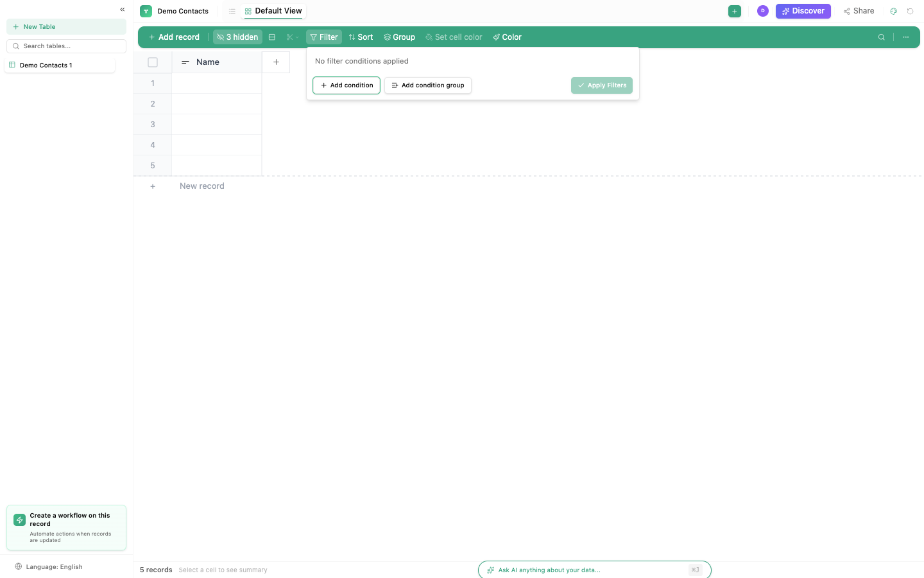
Task: Click the row height icon in toolbar
Action: [272, 37]
